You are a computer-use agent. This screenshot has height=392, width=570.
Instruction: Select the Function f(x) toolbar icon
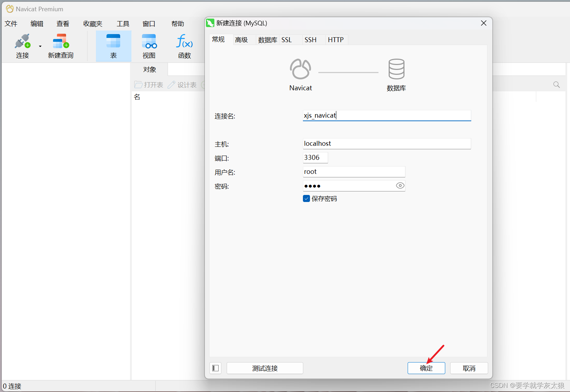coord(184,41)
